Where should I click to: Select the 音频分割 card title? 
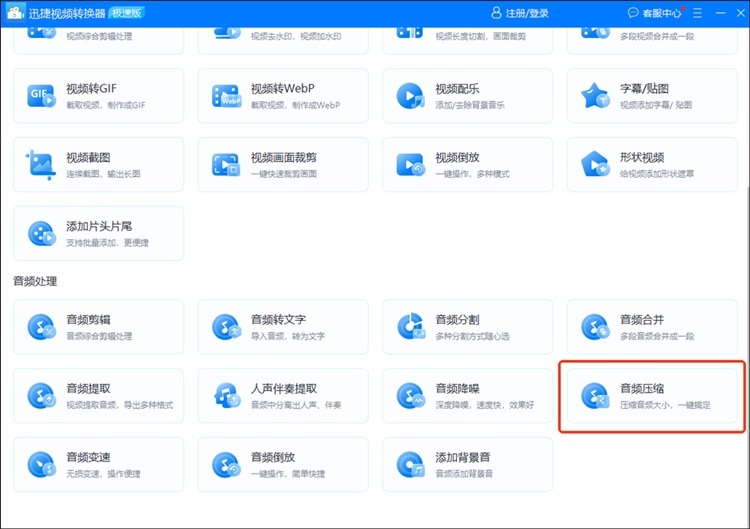coord(457,320)
